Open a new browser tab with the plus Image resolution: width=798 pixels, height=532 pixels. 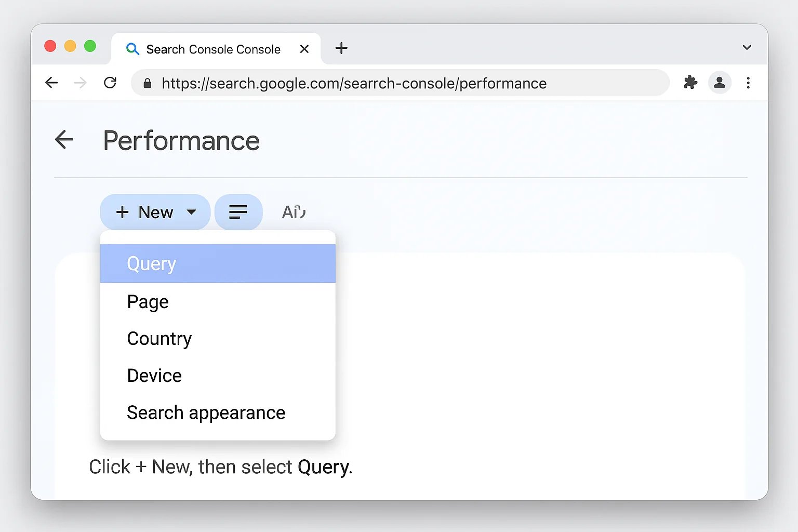pyautogui.click(x=341, y=48)
